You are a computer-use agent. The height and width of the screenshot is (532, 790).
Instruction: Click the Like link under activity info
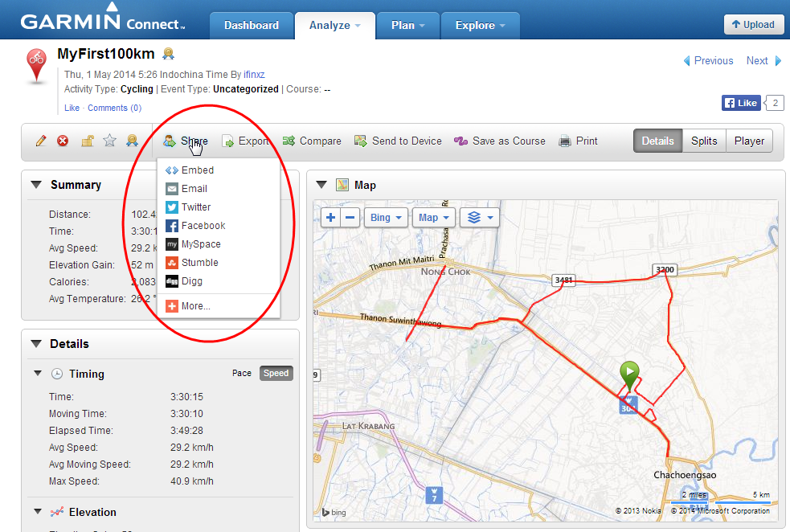point(72,108)
